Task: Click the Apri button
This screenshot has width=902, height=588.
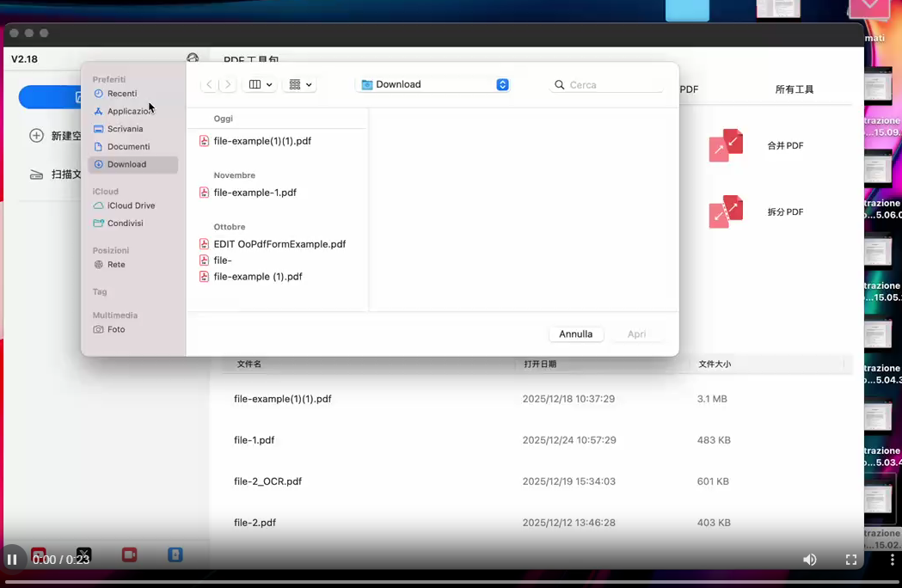Action: (x=636, y=334)
